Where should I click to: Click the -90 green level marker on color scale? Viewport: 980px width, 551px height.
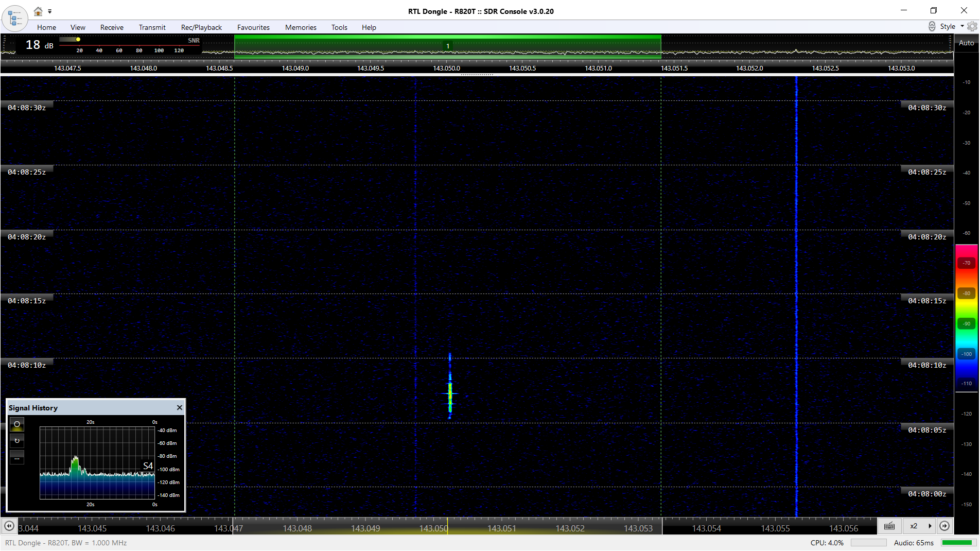pyautogui.click(x=967, y=324)
